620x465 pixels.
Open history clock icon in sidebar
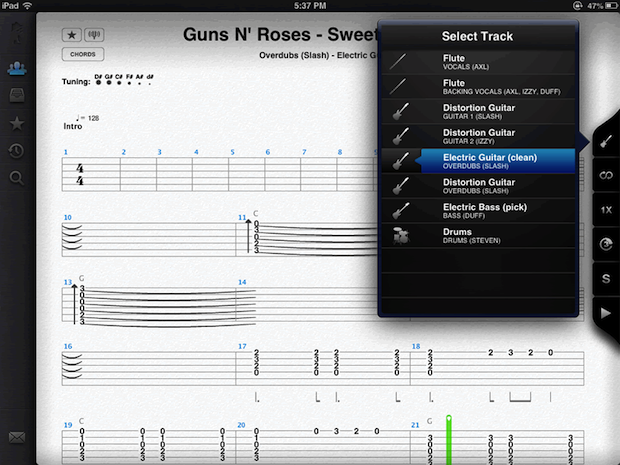(x=17, y=151)
